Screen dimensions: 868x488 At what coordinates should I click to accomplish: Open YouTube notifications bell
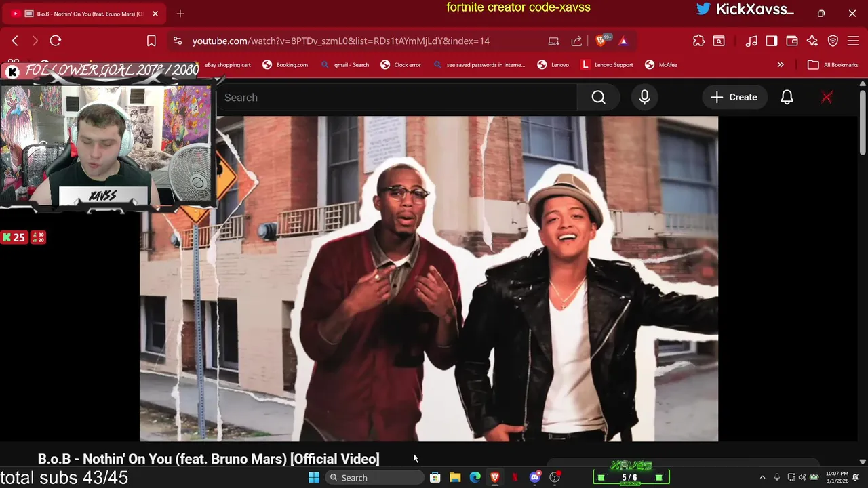click(x=787, y=98)
